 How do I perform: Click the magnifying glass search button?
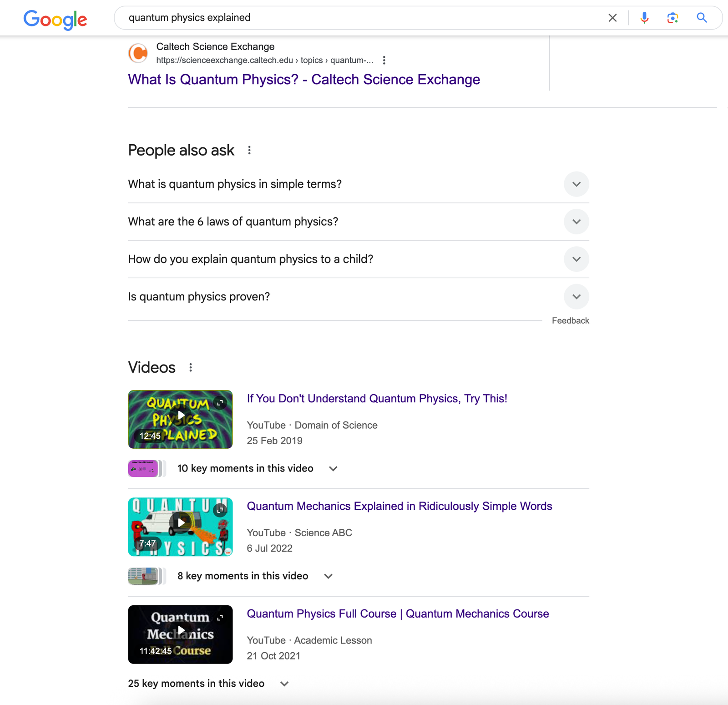pos(702,18)
